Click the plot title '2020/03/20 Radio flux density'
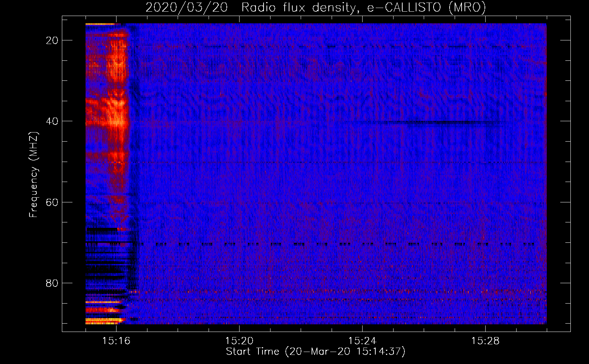This screenshot has width=589, height=364. (316, 7)
